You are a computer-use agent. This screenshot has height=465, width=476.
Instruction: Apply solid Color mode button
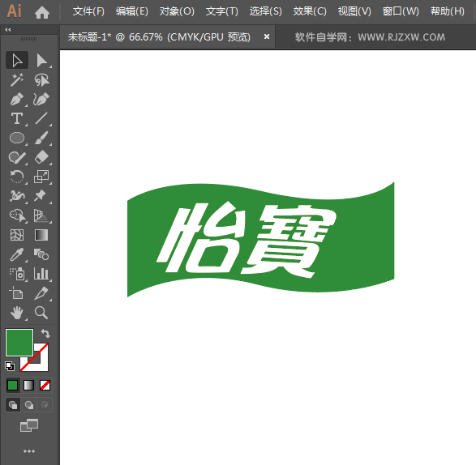[12, 386]
